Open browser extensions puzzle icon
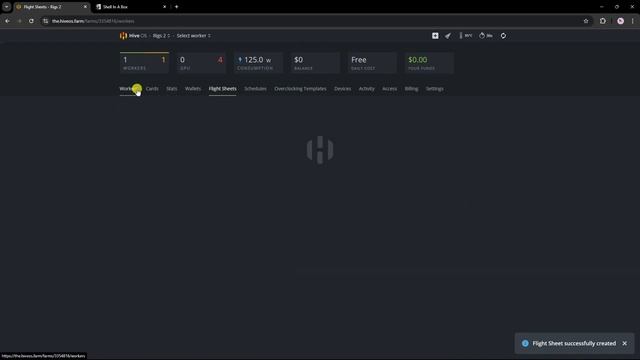This screenshot has height=360, width=640. (602, 21)
